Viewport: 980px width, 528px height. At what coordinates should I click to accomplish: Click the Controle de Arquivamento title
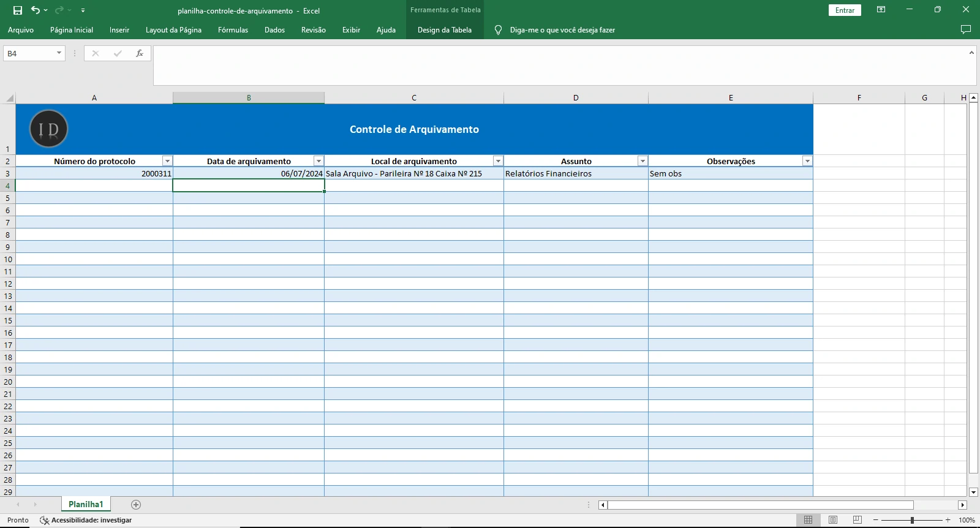[414, 129]
